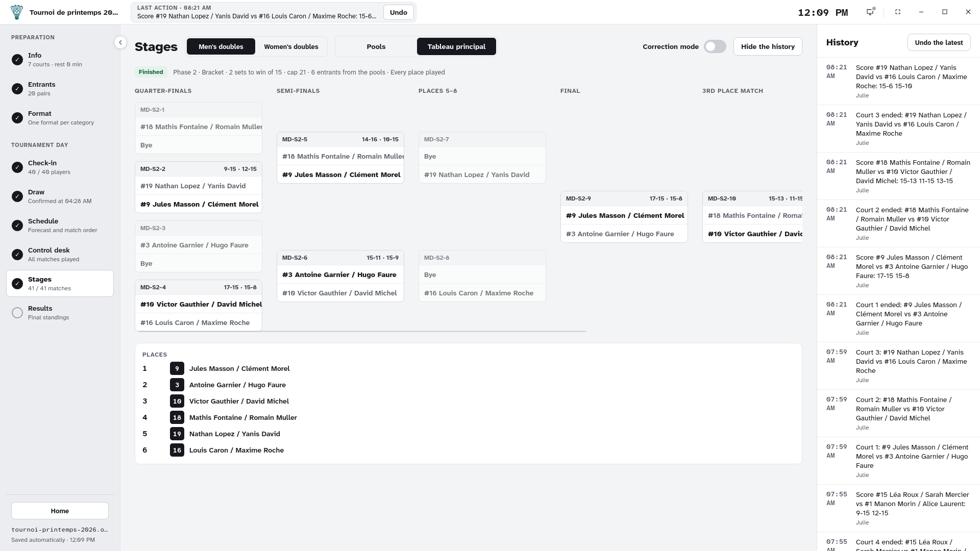Click seed badge 16 in Places list
This screenshot has height=551, width=980.
coord(177,450)
